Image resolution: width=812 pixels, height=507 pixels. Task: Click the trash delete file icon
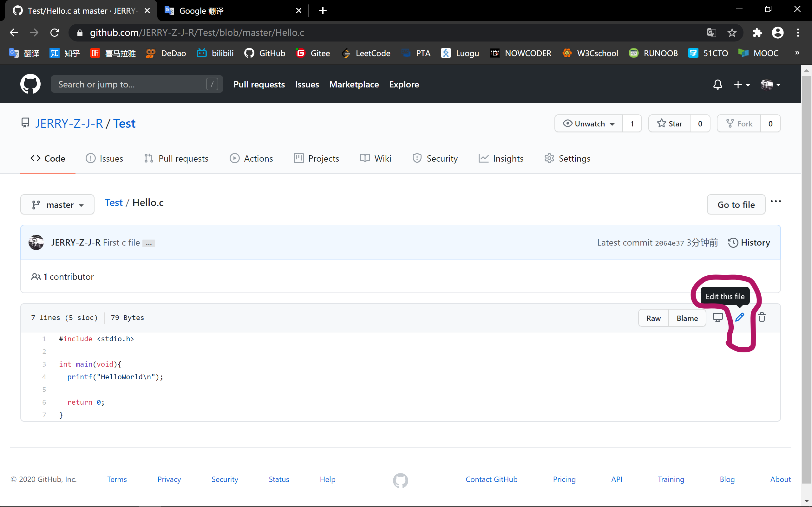[762, 317]
